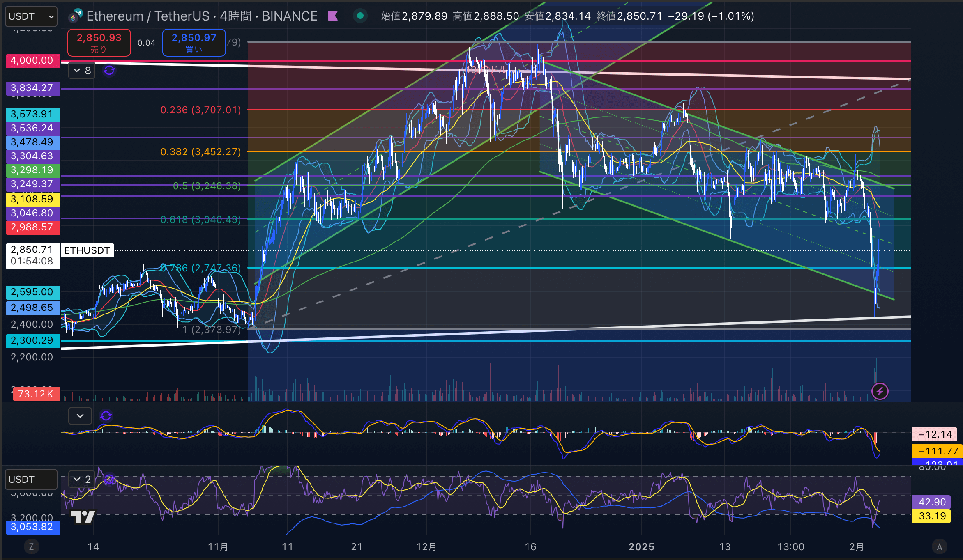Click the 12月 label on time axis

[426, 546]
